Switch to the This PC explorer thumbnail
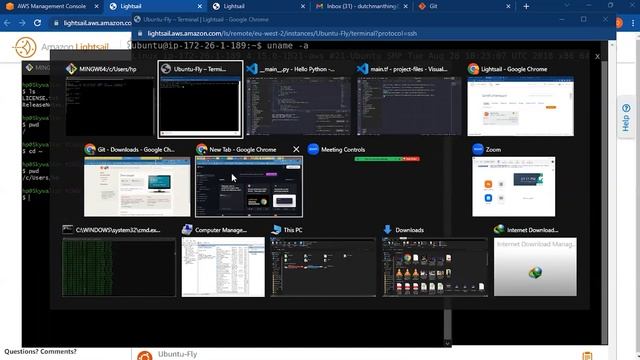 pos(323,267)
